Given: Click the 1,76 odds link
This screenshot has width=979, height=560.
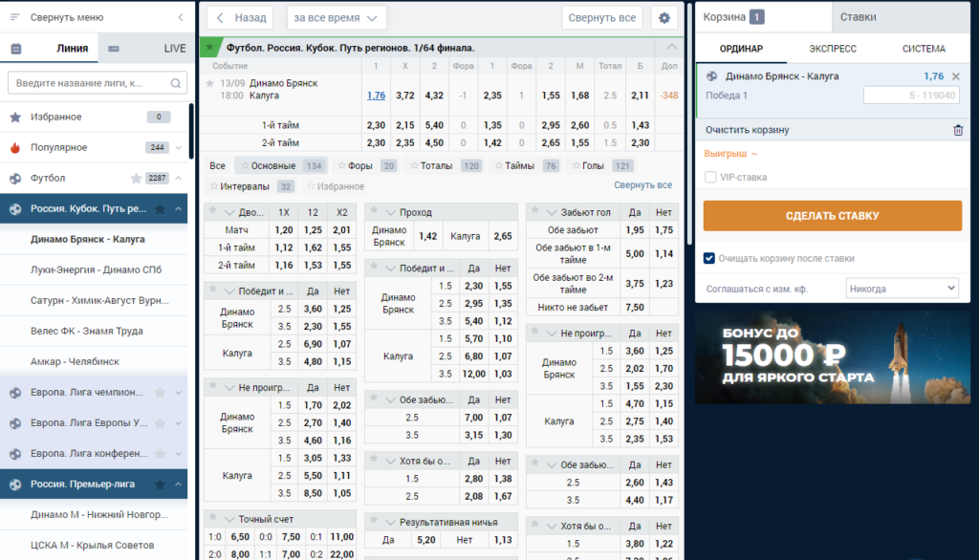Looking at the screenshot, I should click(x=376, y=96).
